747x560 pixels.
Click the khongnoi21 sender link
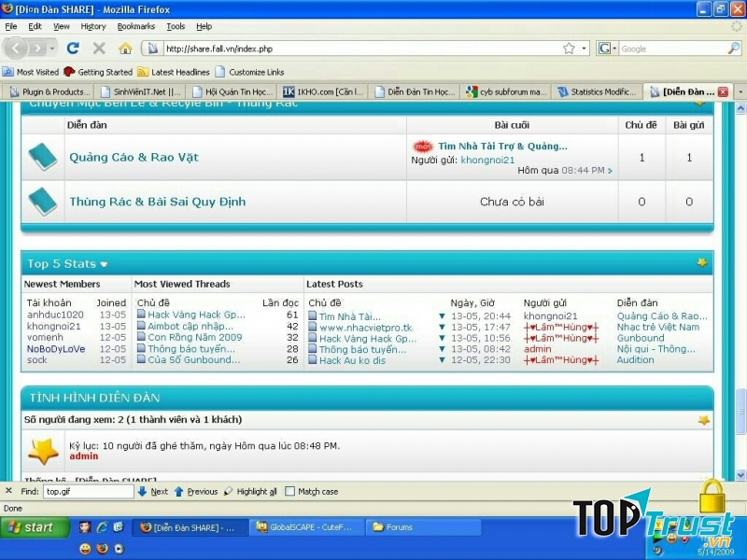(487, 161)
